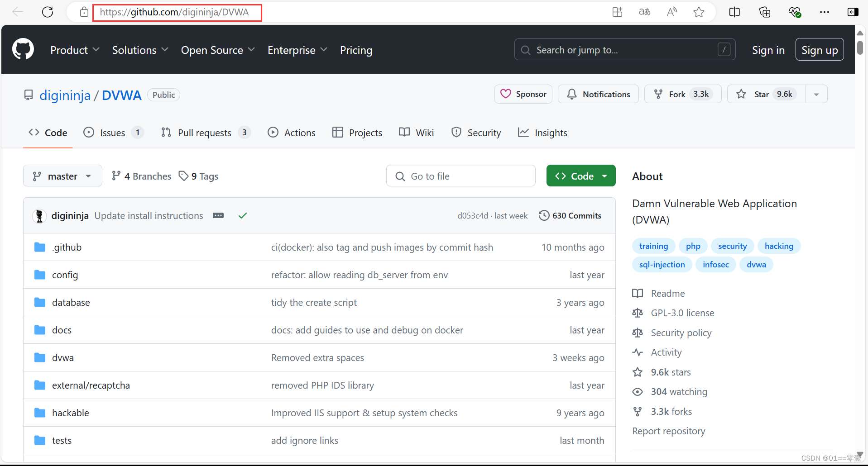Click the Sign in link

(768, 50)
